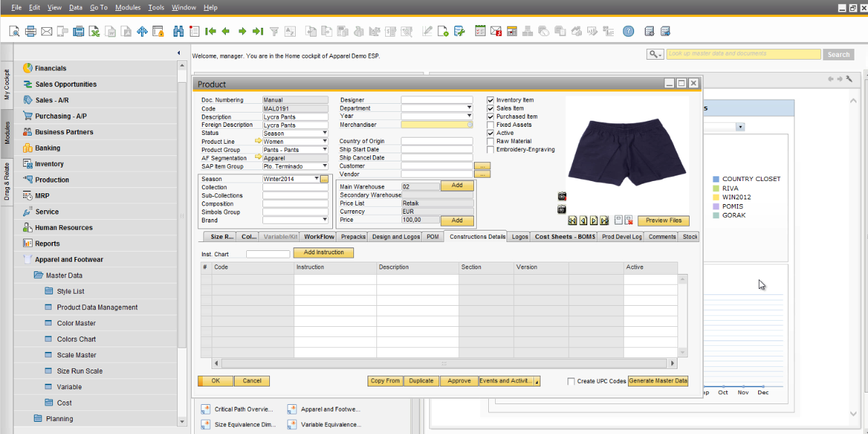Open the Help question mark icon
The height and width of the screenshot is (434, 868).
point(629,31)
